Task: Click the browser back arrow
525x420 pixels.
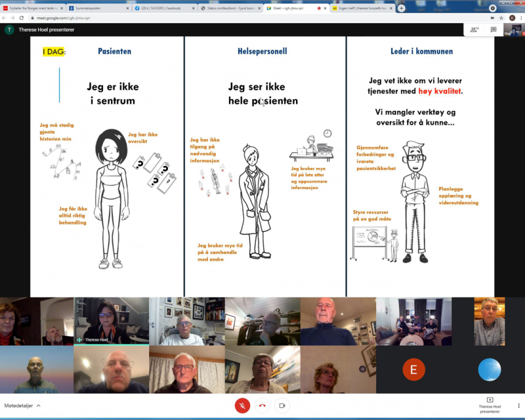Action: (x=5, y=18)
